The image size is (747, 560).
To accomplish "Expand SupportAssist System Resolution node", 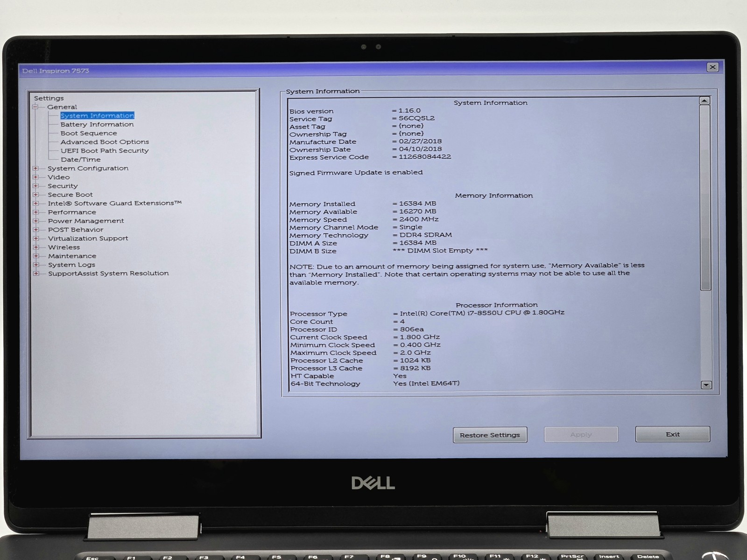I will (x=35, y=273).
